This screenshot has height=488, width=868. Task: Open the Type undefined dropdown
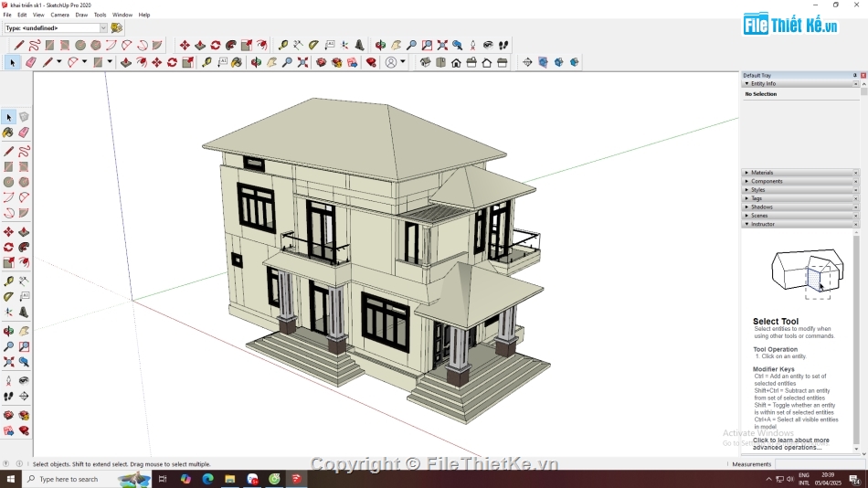[x=56, y=27]
